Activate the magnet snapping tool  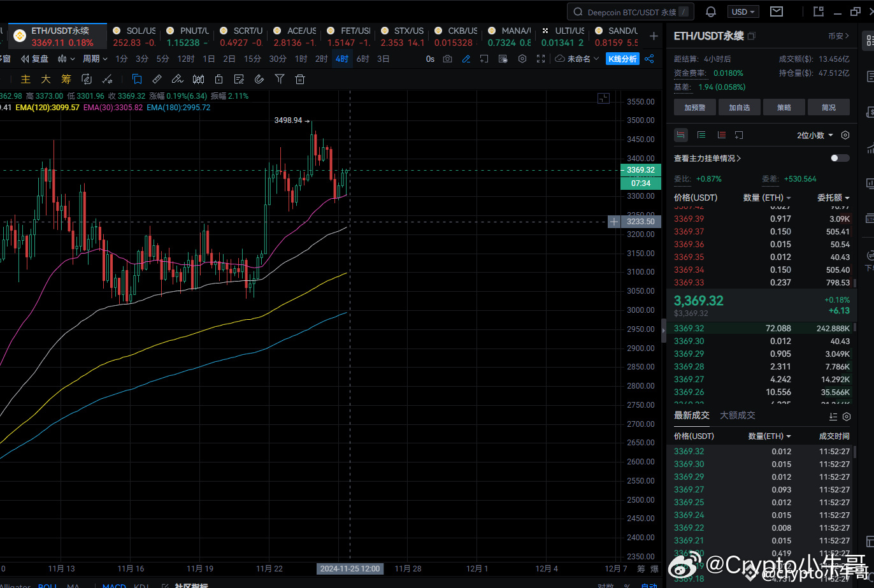tap(259, 79)
